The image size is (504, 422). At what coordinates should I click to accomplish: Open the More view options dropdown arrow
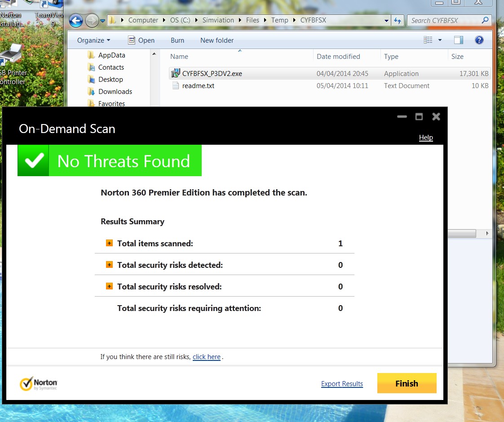coord(440,40)
